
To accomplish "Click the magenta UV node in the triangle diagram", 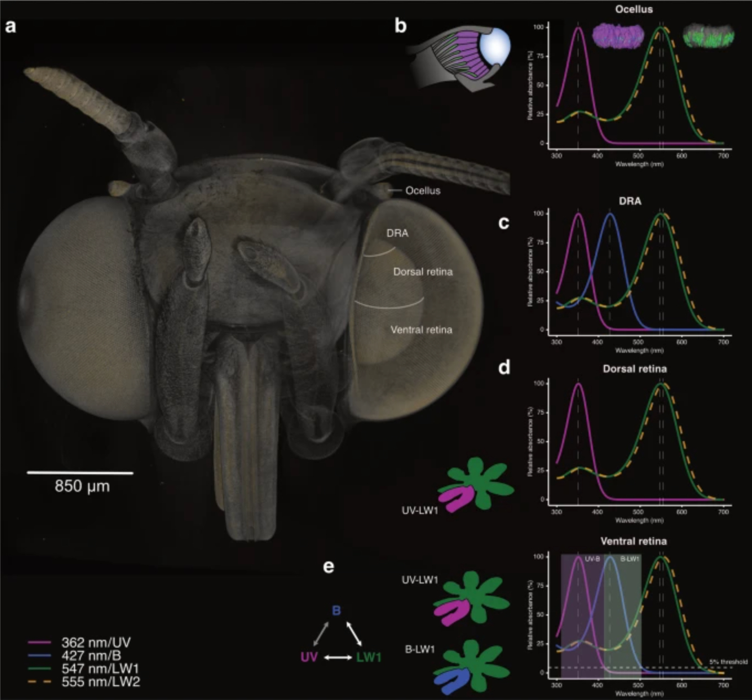I will point(309,657).
